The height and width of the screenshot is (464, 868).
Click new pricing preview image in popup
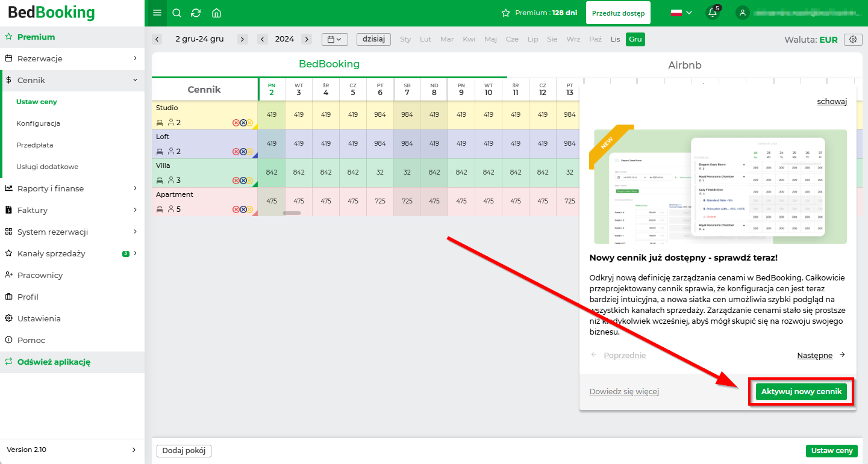[720, 187]
